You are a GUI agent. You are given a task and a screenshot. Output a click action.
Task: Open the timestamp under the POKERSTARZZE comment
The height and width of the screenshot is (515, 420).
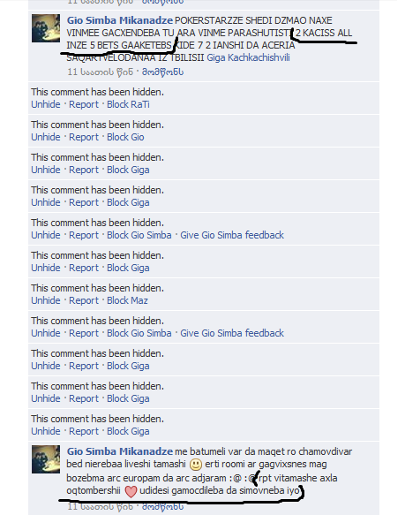100,72
